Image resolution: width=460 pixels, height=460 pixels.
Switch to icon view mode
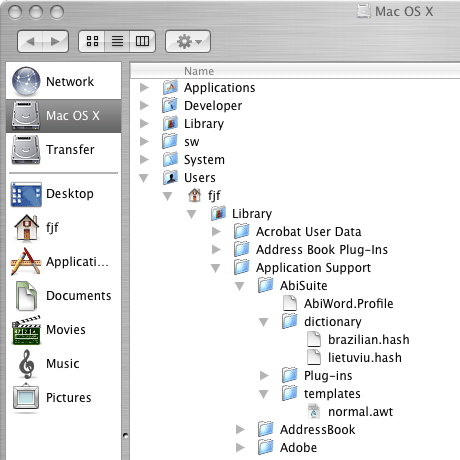(x=92, y=41)
